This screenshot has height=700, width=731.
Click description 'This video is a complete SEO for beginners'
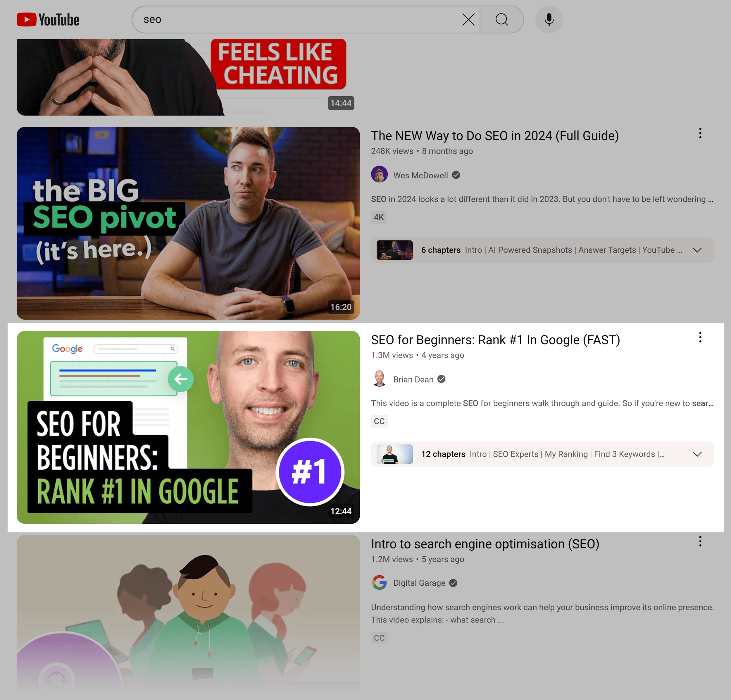coord(542,403)
